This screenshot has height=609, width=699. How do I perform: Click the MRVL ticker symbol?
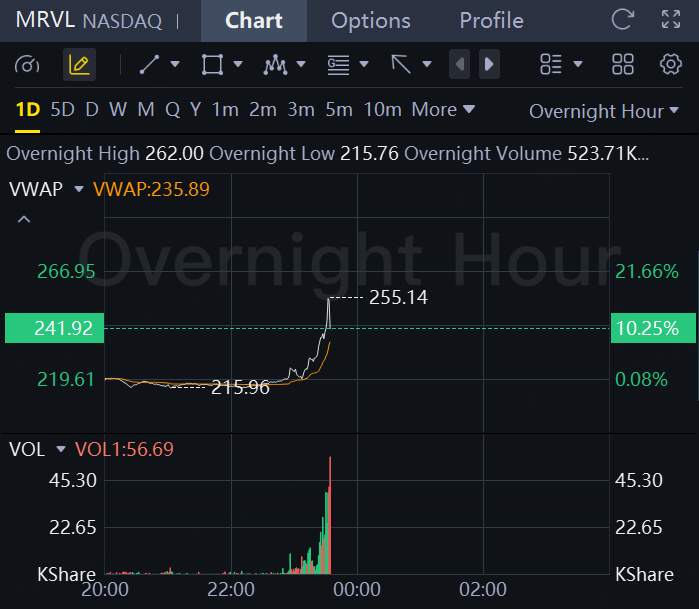pyautogui.click(x=45, y=20)
